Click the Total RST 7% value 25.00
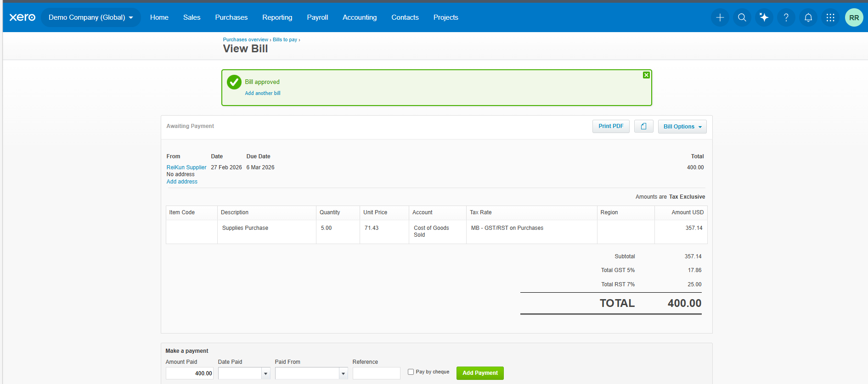Viewport: 868px width, 384px height. point(694,284)
